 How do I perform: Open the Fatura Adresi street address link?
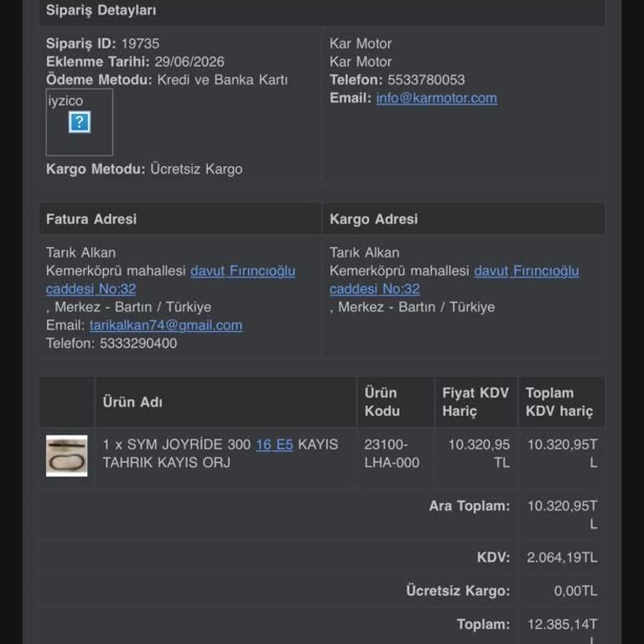coord(170,280)
